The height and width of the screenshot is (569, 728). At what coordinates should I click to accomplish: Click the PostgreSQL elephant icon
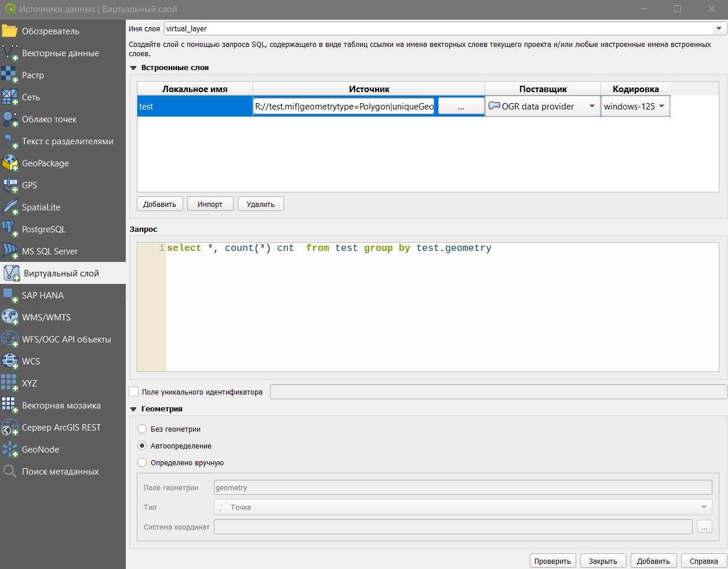pos(10,229)
